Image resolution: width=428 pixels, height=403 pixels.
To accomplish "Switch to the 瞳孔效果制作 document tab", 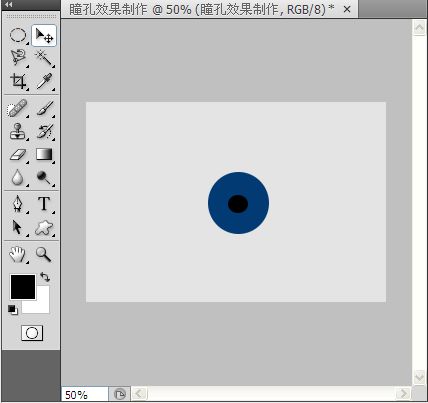I will pyautogui.click(x=202, y=9).
